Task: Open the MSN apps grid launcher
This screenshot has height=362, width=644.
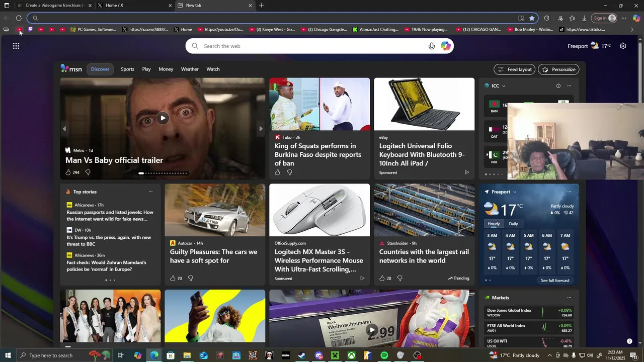Action: tap(16, 46)
